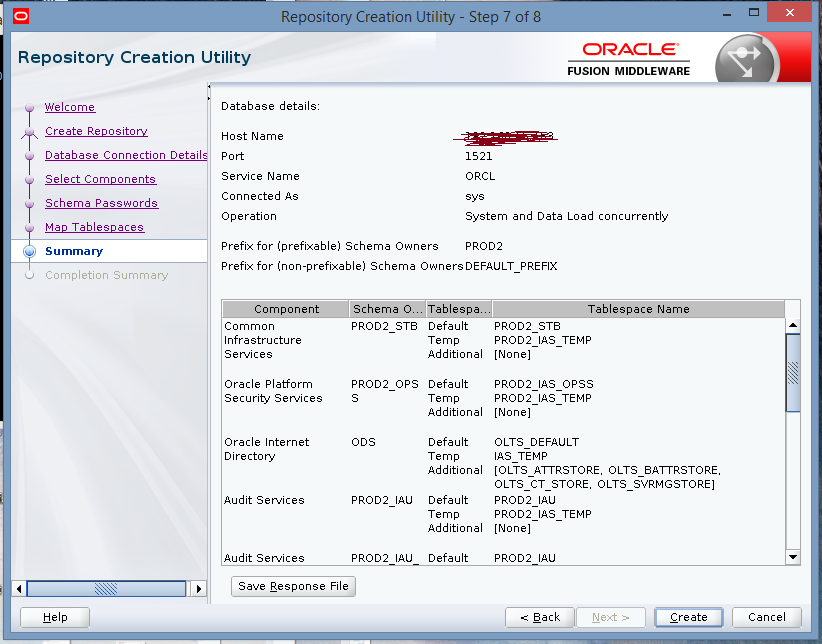Go to Select Components step
This screenshot has height=644, width=822.
point(100,179)
